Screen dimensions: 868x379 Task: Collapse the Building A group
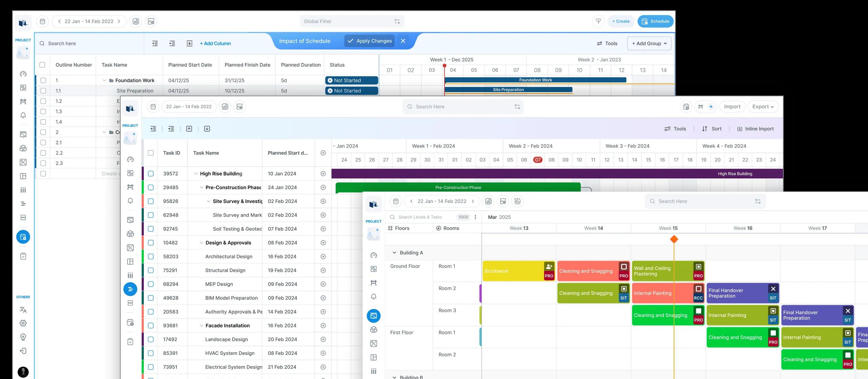tap(394, 253)
